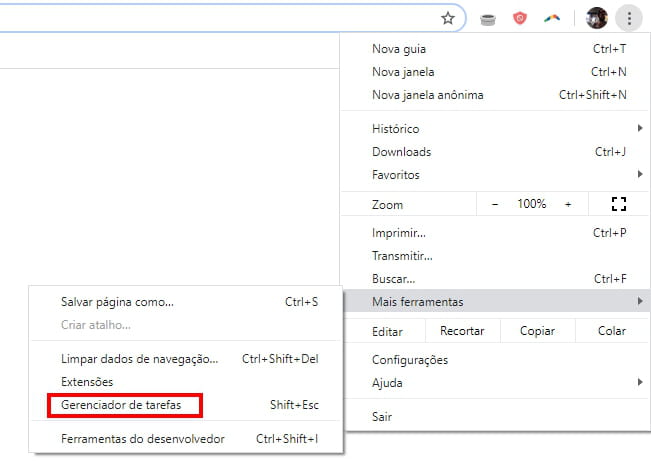Close the three-dot Chrome menu button
651x468 pixels.
coord(629,18)
